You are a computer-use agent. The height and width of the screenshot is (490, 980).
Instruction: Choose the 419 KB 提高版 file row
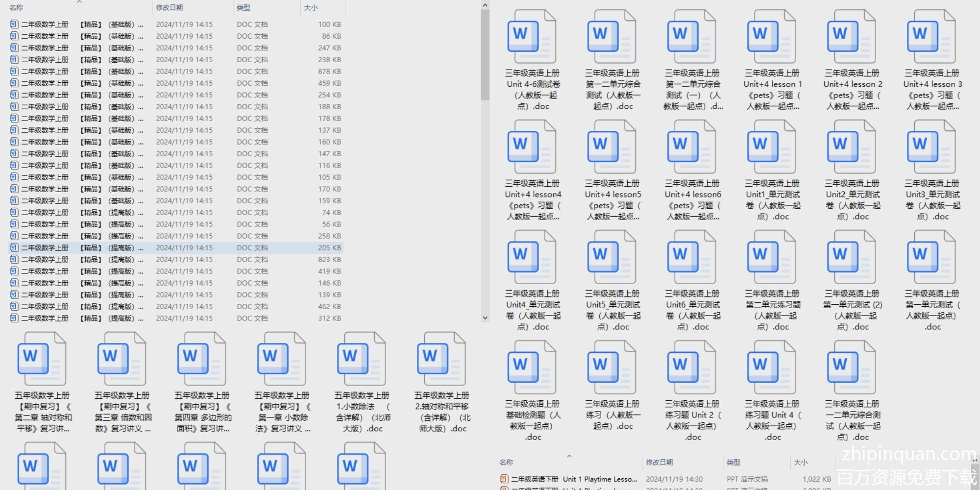[175, 271]
